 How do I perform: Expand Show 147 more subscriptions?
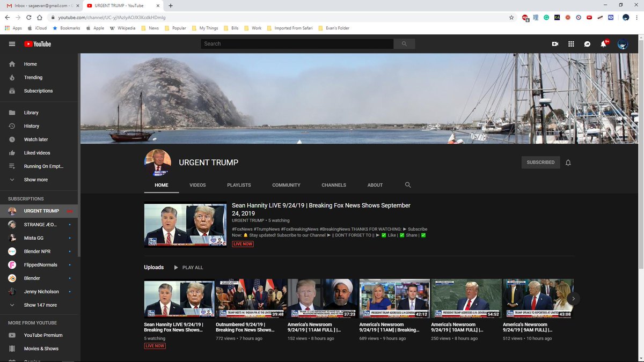click(x=40, y=305)
